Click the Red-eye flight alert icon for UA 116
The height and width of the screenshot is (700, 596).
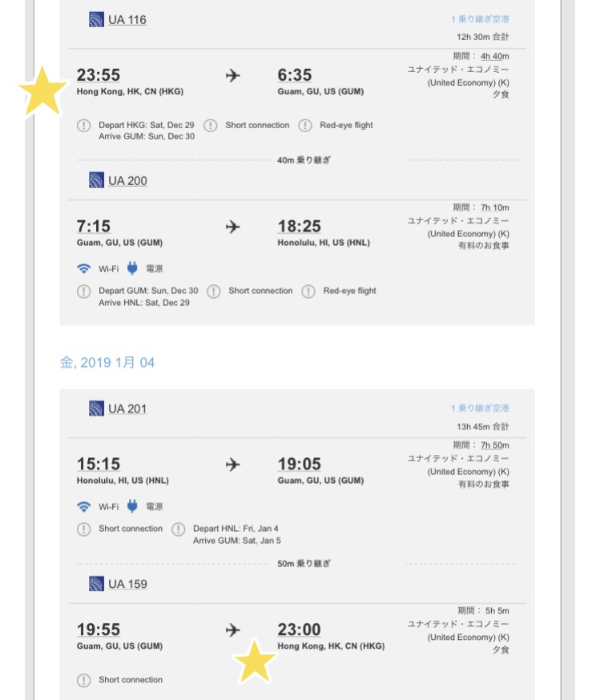(x=305, y=126)
